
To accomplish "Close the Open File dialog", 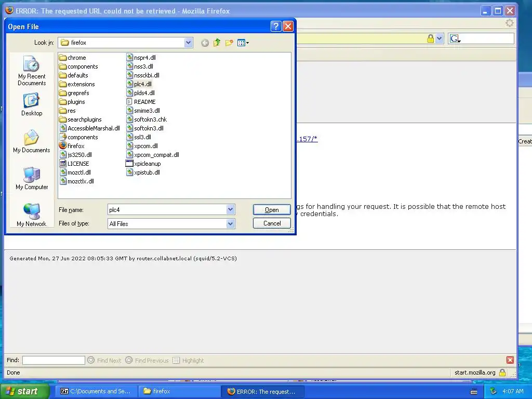I will 288,26.
